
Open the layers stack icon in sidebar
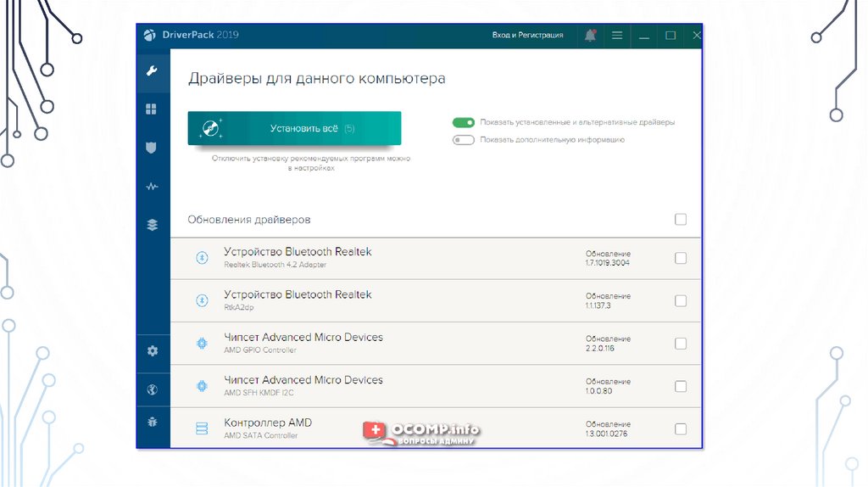click(153, 225)
